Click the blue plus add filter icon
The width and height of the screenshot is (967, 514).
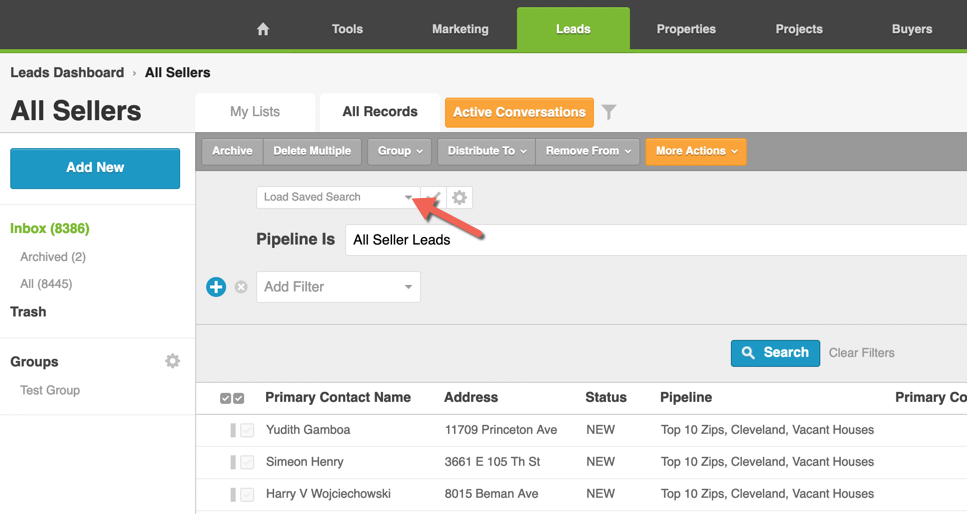point(216,287)
